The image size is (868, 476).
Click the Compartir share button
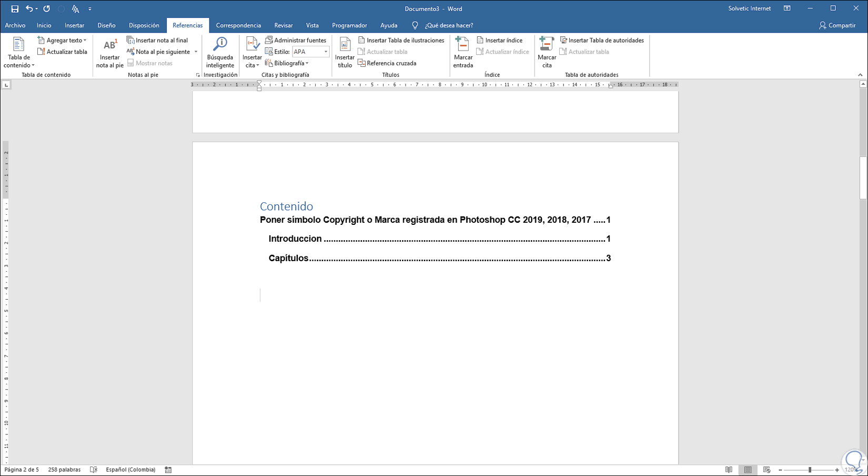(837, 25)
